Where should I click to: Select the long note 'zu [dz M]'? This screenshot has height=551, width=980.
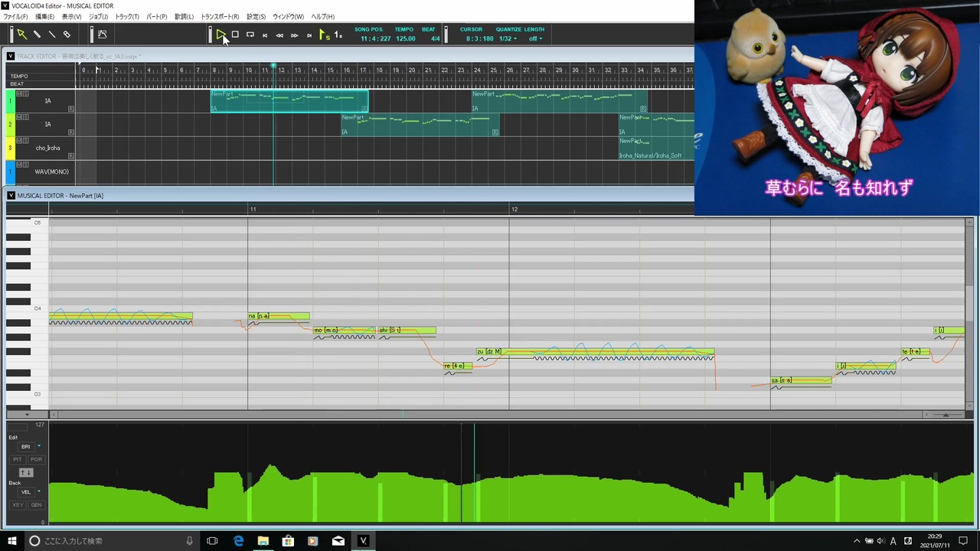(x=595, y=352)
